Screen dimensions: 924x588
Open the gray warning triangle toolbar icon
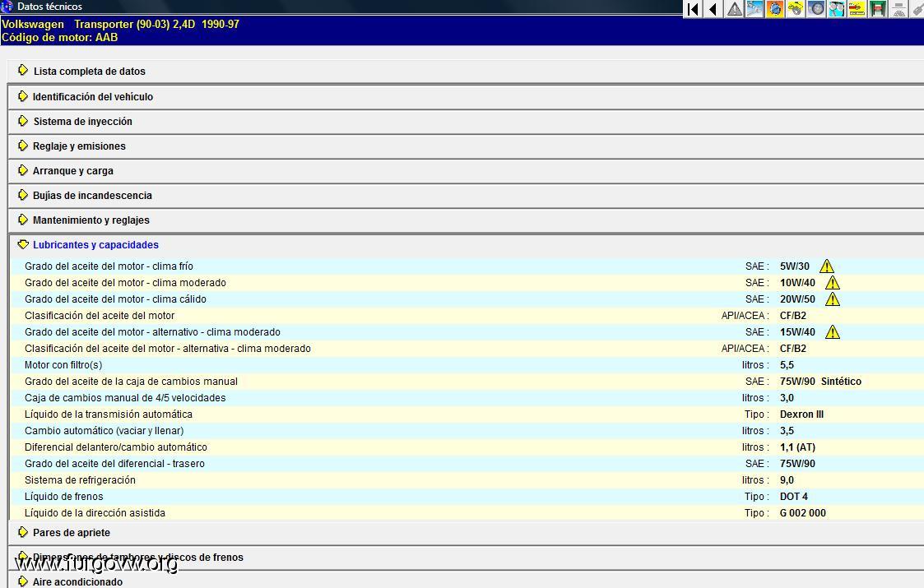coord(734,9)
